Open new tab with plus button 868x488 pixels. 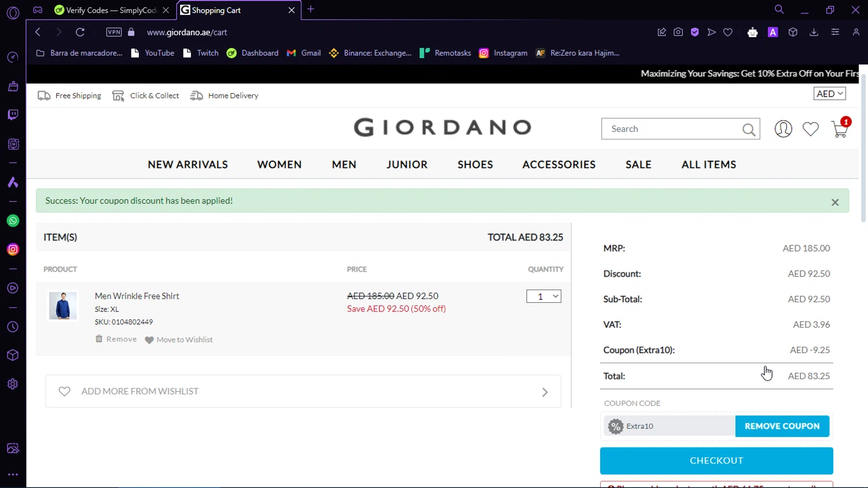pos(311,9)
